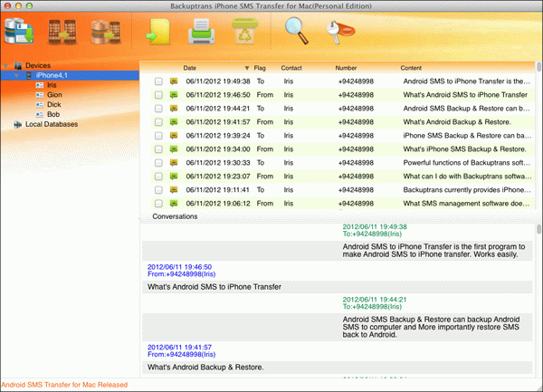Check the box for the 19:46:50 message
Screen dimensions: 543x392
click(x=158, y=95)
